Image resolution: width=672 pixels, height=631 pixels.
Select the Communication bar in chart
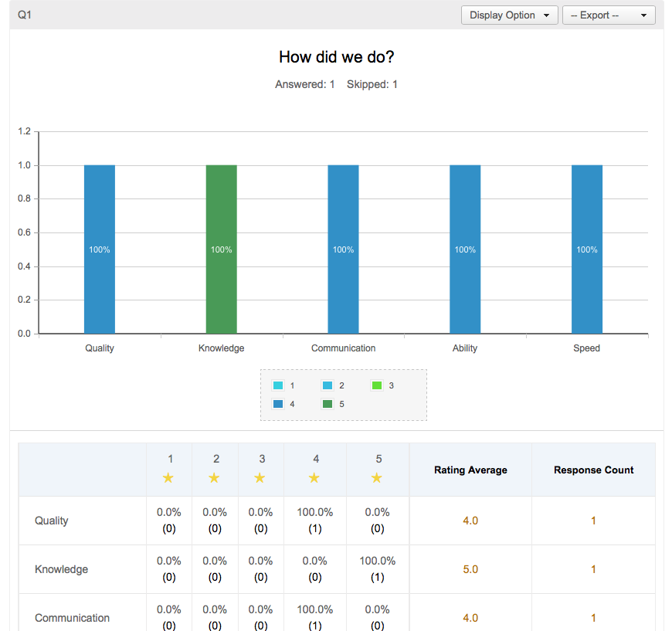pyautogui.click(x=343, y=249)
